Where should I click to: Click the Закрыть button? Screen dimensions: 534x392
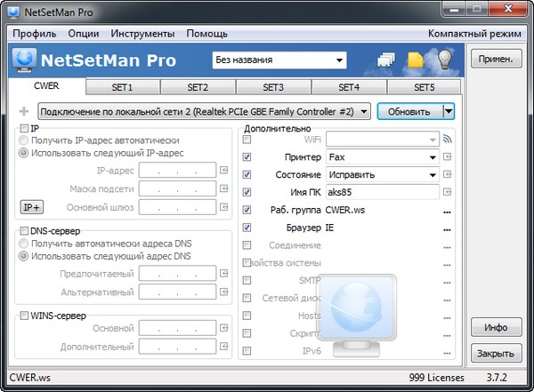[497, 353]
